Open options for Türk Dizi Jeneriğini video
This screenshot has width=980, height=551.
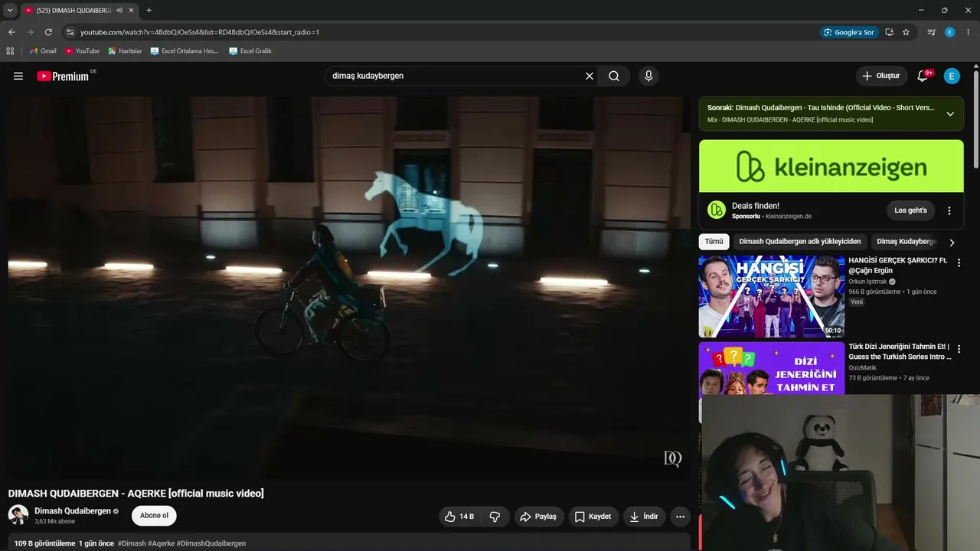pos(959,349)
